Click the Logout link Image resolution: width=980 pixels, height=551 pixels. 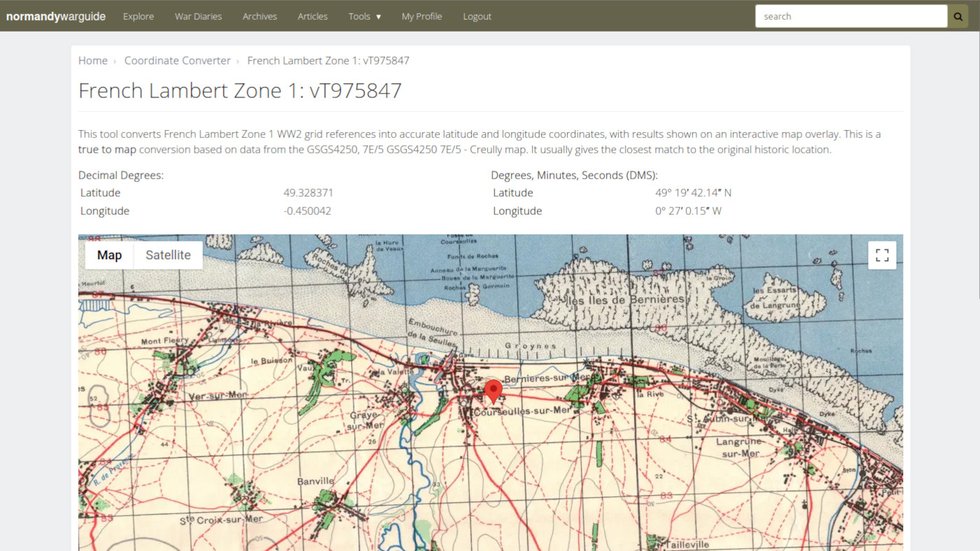477,16
